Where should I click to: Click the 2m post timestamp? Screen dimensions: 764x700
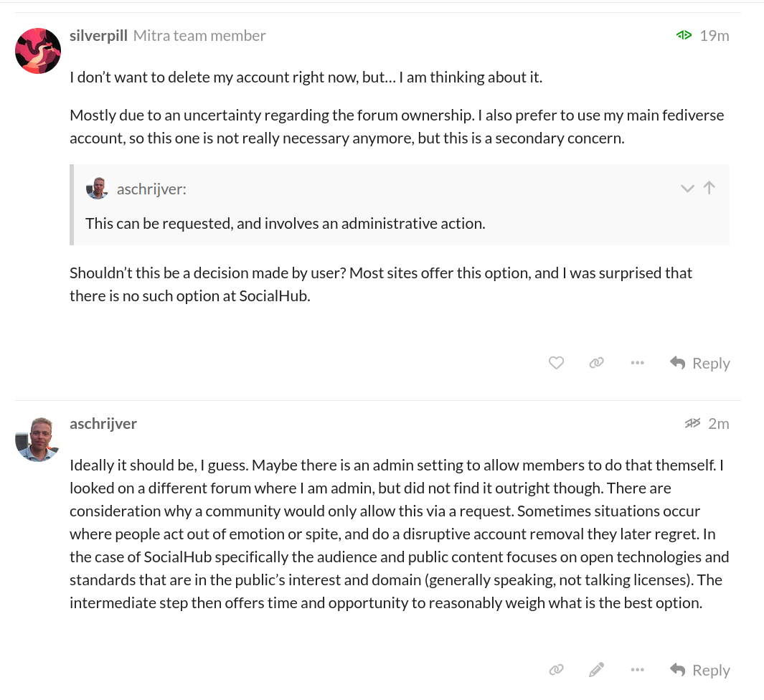(x=719, y=423)
